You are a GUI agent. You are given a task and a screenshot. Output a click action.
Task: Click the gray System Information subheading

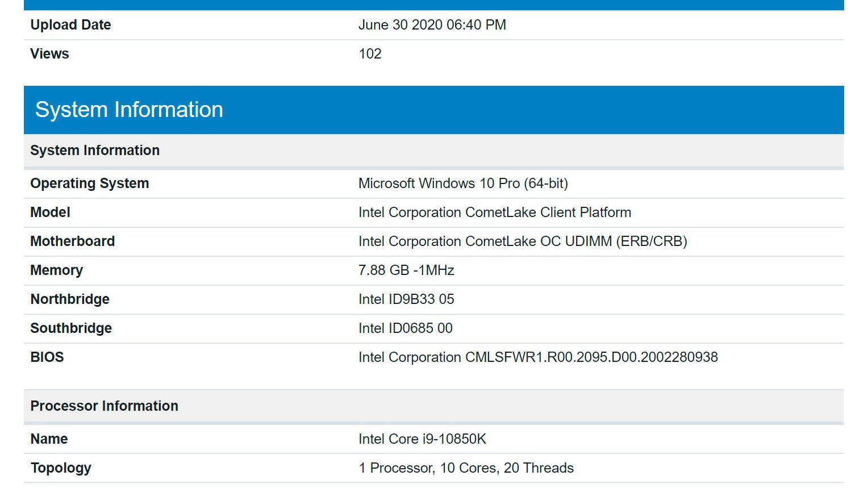433,151
